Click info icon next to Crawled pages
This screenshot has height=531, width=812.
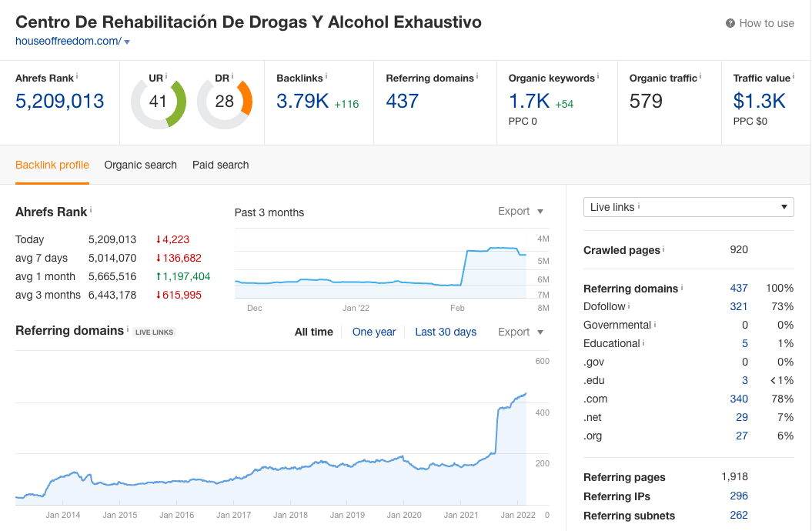point(663,249)
